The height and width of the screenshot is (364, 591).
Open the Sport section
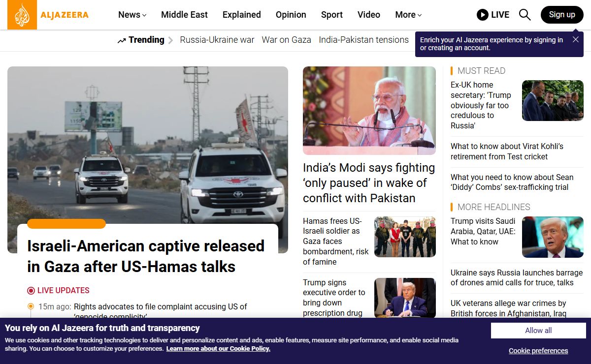332,15
